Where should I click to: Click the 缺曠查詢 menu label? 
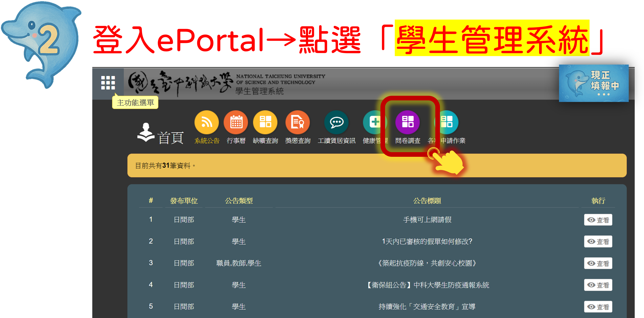(x=265, y=141)
